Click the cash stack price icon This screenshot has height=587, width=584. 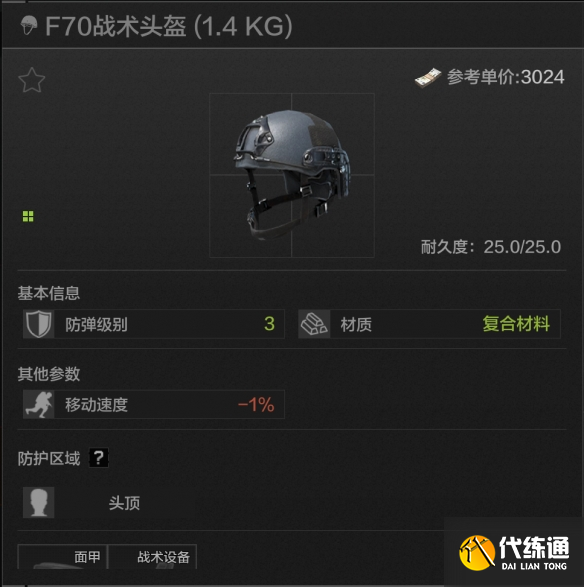pos(428,78)
